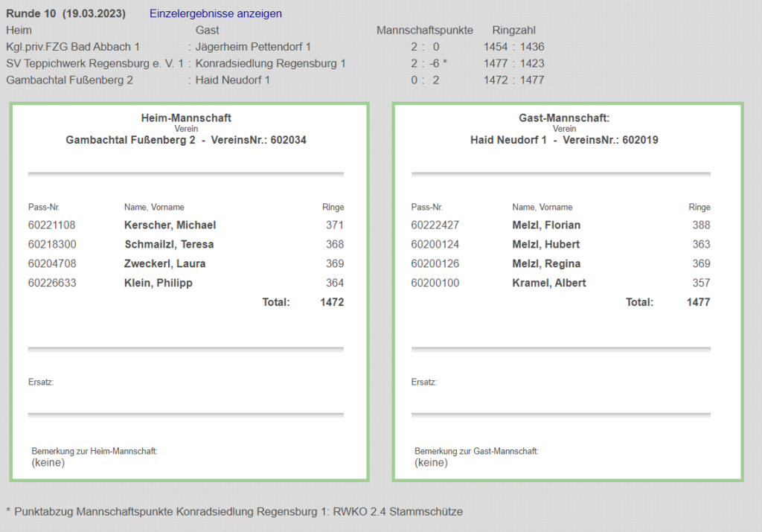762x532 pixels.
Task: Select shooter Kerscher, Michael
Action: click(170, 225)
